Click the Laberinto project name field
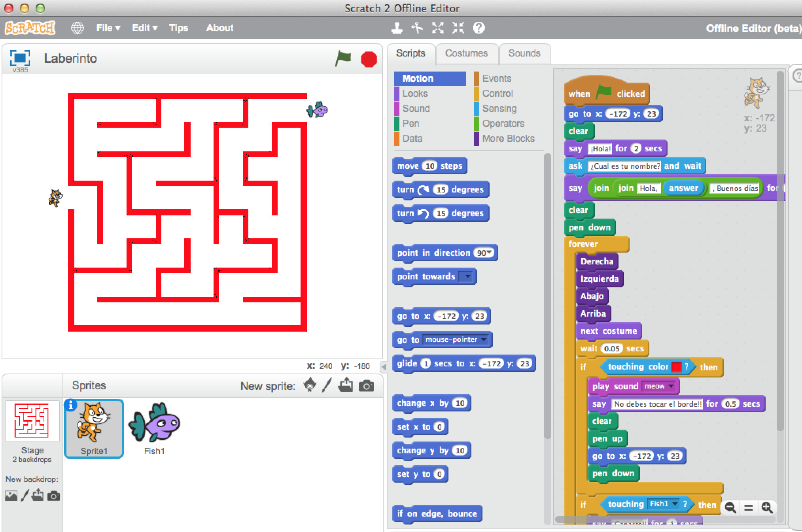Screen dimensions: 802x532 [70, 58]
